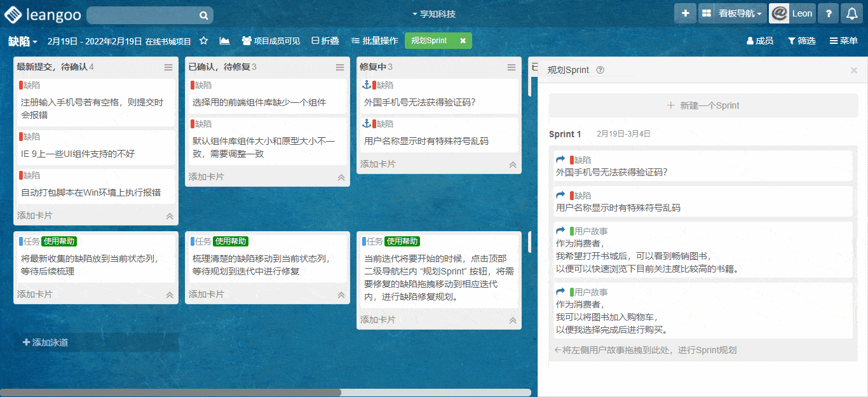Click help icon next to 规划Sprint title
The width and height of the screenshot is (868, 397).
click(600, 71)
